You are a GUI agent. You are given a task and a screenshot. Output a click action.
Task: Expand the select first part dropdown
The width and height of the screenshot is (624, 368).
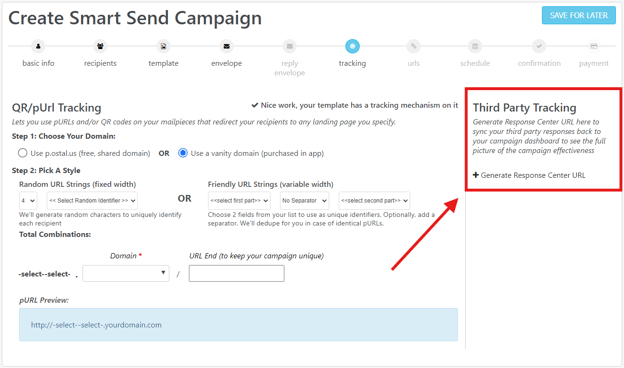click(239, 201)
